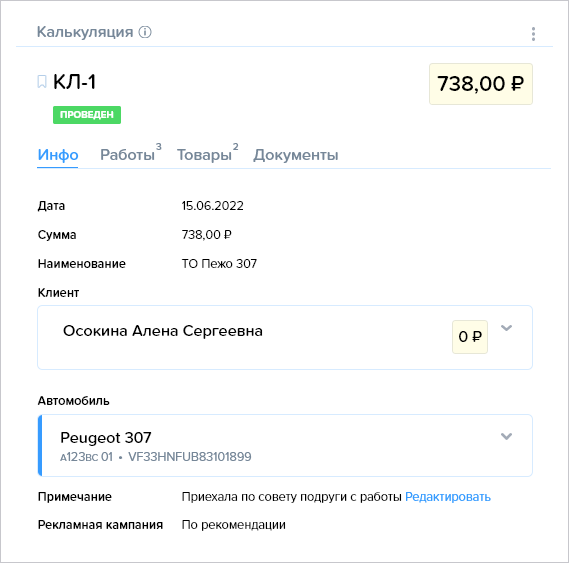
Task: Click the date value 15.06.2022
Action: (x=213, y=206)
